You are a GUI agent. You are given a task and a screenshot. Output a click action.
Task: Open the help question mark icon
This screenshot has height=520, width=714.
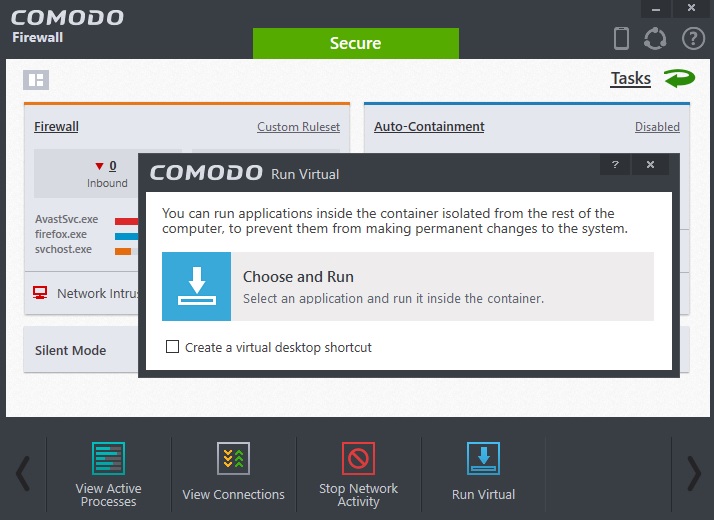pyautogui.click(x=693, y=39)
